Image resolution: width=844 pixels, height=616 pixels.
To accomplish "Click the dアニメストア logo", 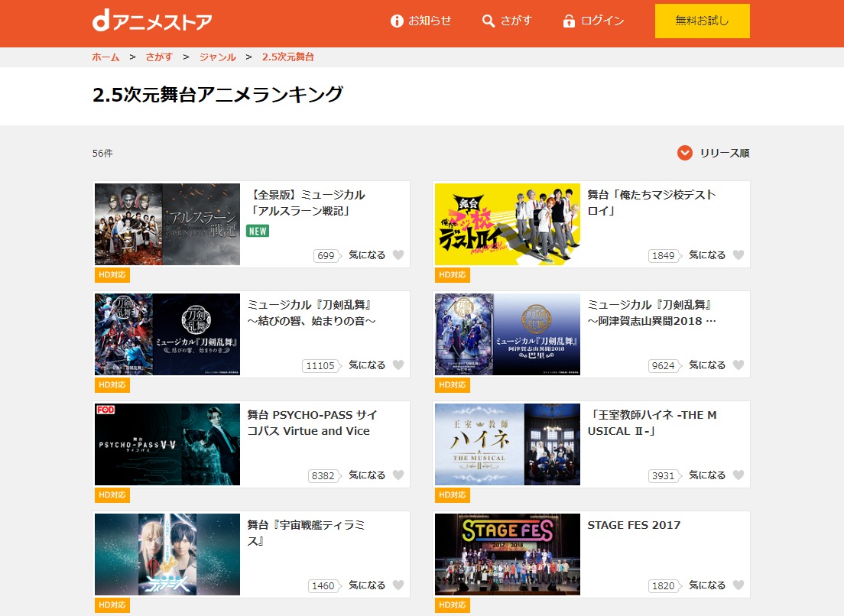I will [x=152, y=21].
